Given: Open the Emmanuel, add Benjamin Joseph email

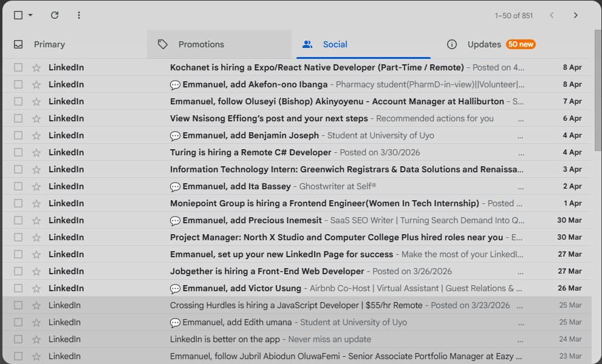Looking at the screenshot, I should (x=297, y=135).
